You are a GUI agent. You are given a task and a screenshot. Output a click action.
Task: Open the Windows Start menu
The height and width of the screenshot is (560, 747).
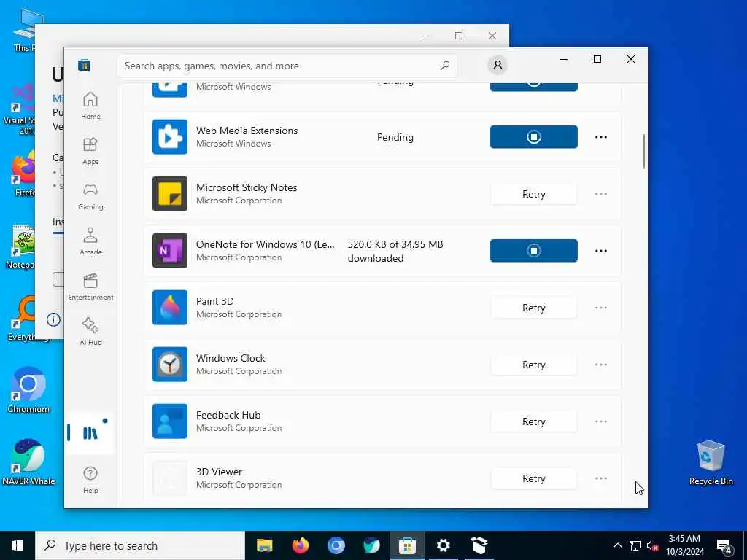[18, 545]
